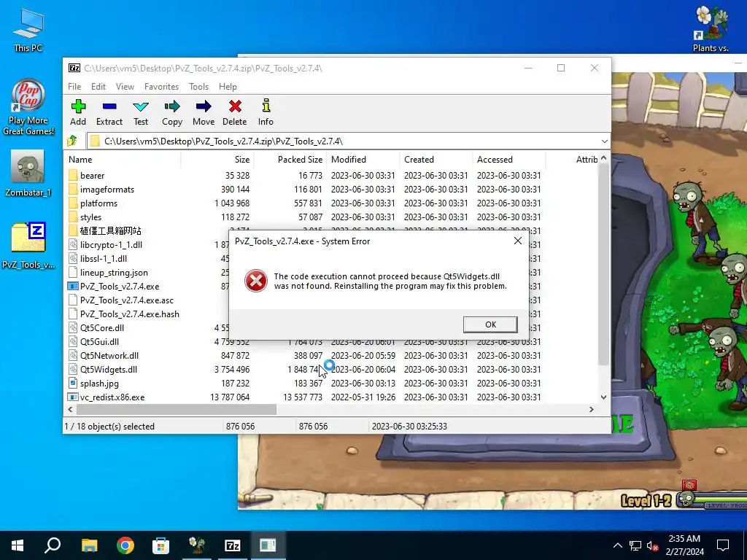This screenshot has height=560, width=747.
Task: Open the network tray icon
Action: point(635,545)
